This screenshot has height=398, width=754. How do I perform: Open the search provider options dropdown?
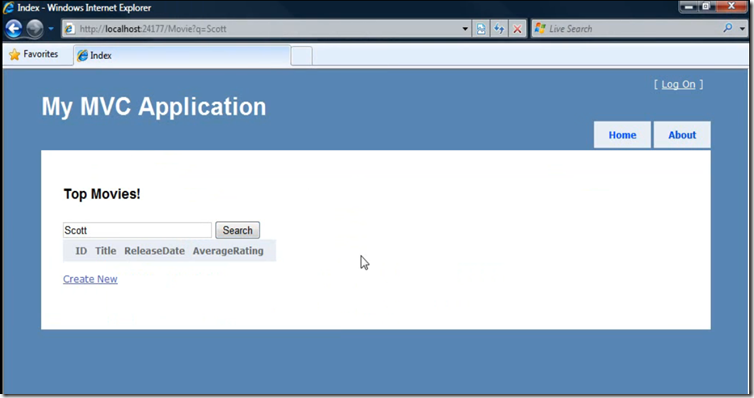pyautogui.click(x=742, y=29)
